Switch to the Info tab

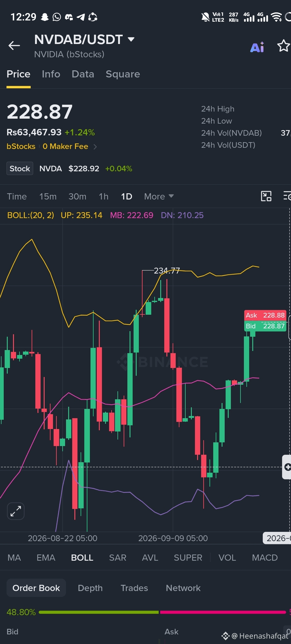coord(51,74)
